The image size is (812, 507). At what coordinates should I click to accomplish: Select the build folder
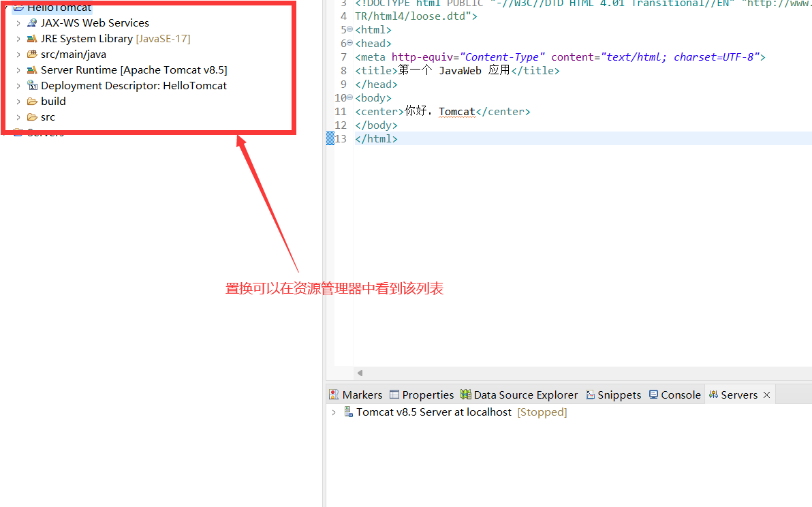coord(53,101)
